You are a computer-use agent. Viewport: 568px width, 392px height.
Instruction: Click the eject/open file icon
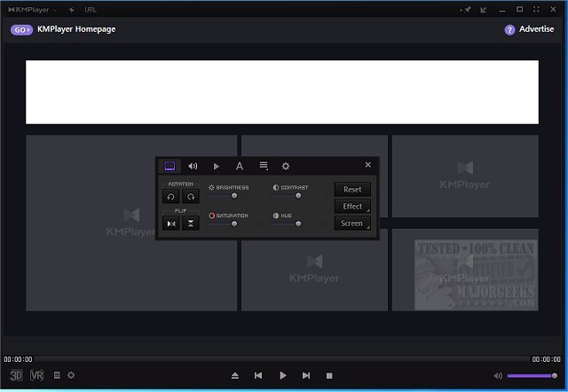click(x=235, y=376)
